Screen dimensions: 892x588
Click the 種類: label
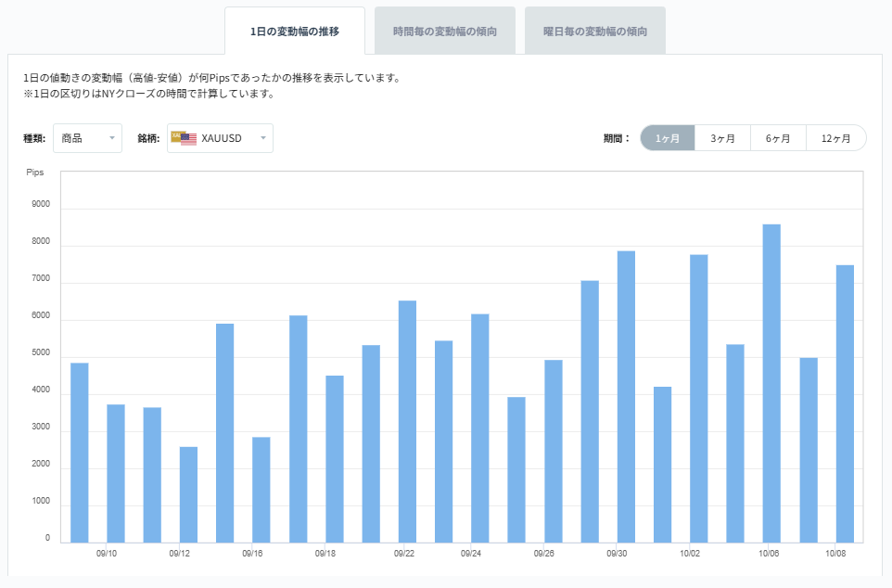pos(34,138)
